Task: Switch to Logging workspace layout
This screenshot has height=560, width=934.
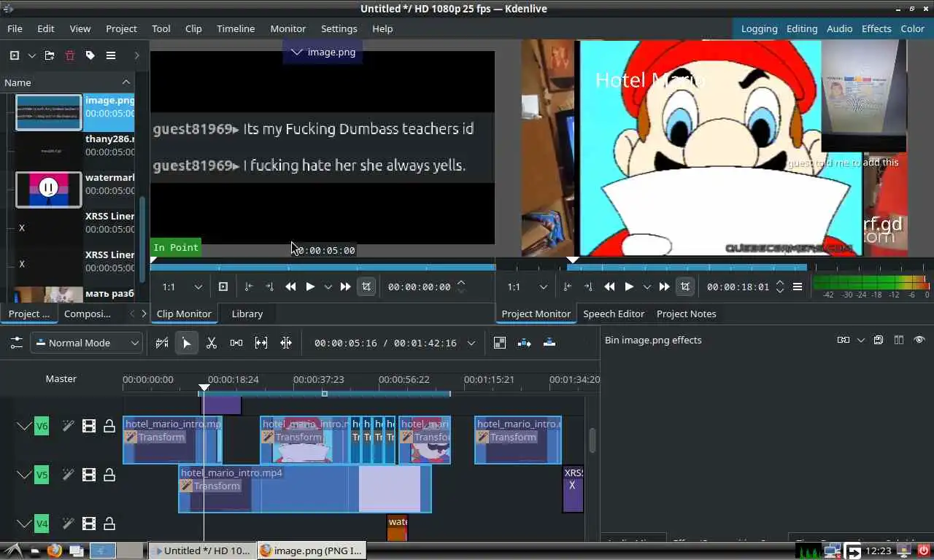Action: click(759, 28)
